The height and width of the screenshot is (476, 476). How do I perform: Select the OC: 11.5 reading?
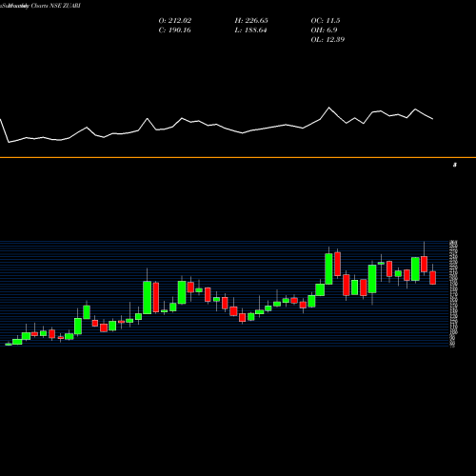tap(326, 21)
